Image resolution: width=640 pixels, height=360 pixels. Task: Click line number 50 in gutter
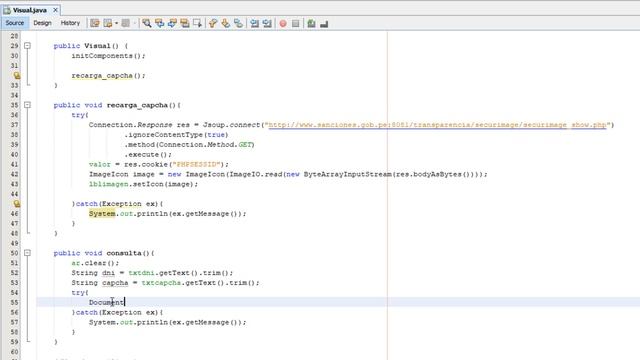point(14,253)
